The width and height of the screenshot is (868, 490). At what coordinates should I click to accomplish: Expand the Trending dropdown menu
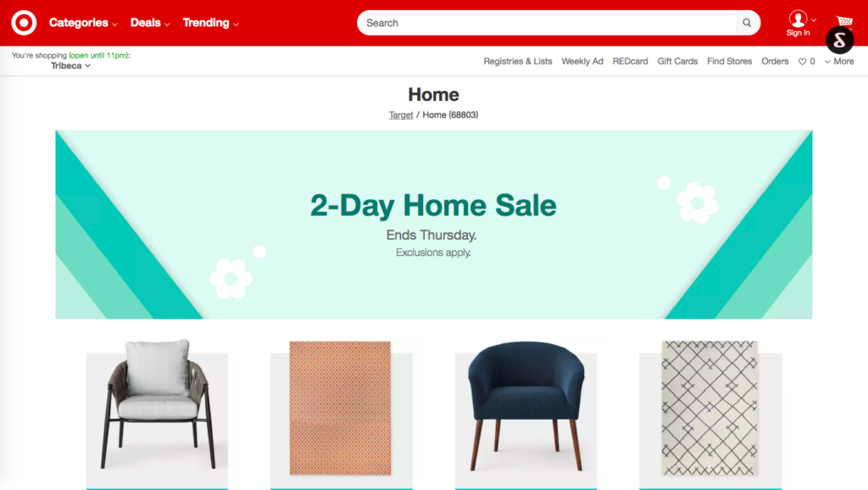[210, 23]
